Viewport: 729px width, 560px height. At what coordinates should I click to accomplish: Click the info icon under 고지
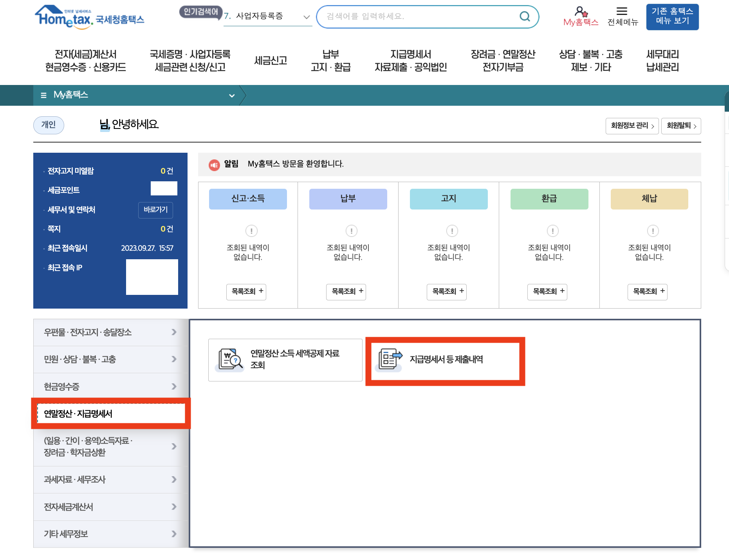pyautogui.click(x=452, y=231)
